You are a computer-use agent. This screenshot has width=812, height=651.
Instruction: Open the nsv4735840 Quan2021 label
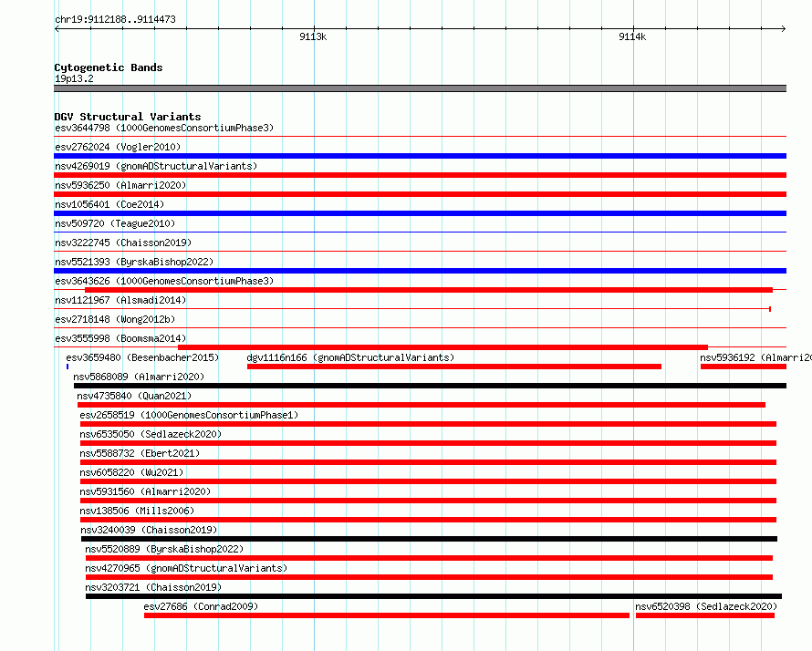(x=134, y=396)
